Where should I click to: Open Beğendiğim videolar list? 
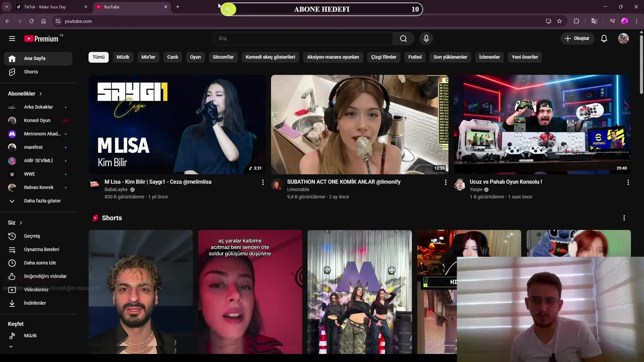[38, 277]
